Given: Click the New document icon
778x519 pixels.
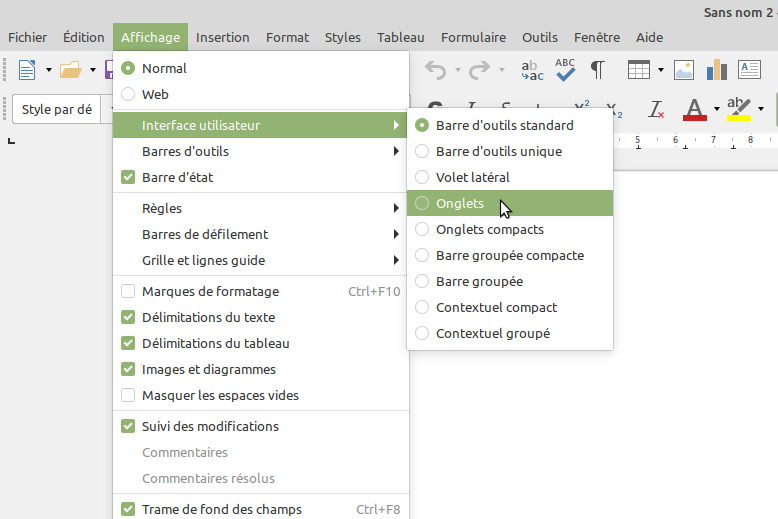Looking at the screenshot, I should [26, 70].
